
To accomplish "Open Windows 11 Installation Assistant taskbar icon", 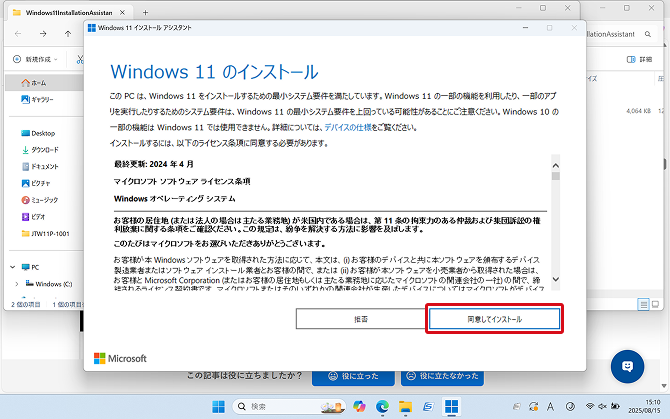I will pos(451,407).
